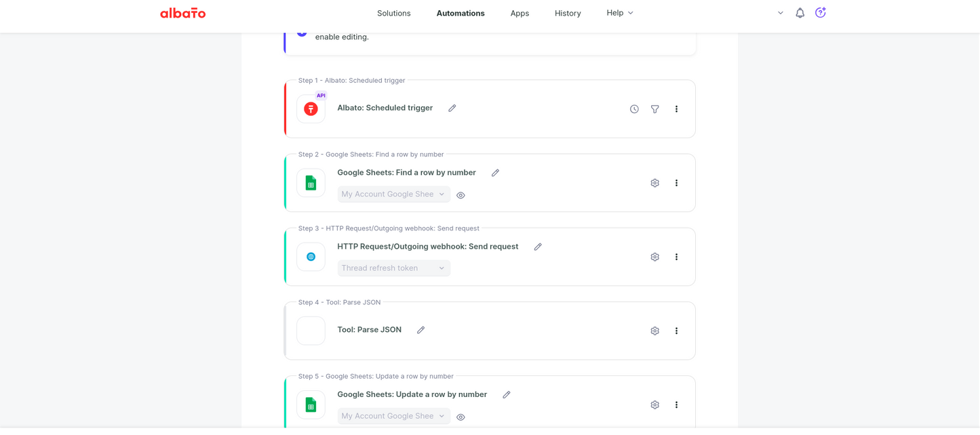Open the Apps page
This screenshot has width=980, height=435.
pyautogui.click(x=520, y=13)
